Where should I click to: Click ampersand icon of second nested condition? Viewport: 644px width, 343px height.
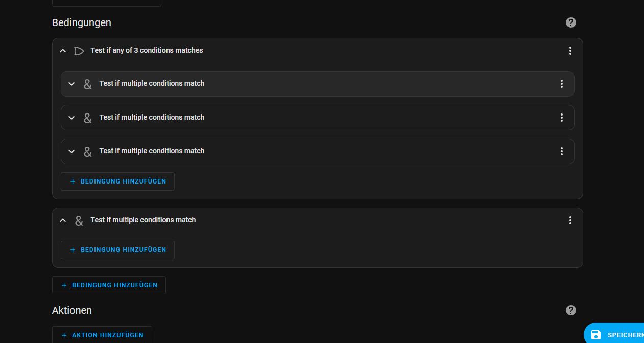pyautogui.click(x=88, y=118)
